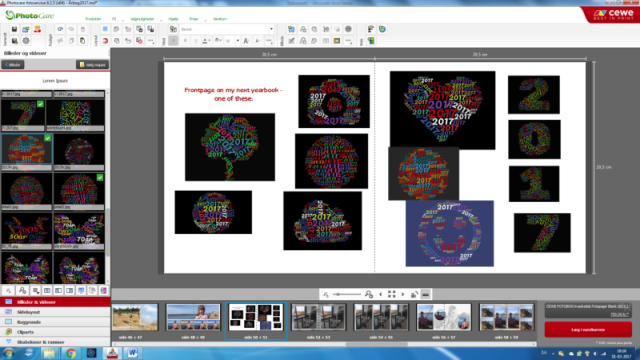Image resolution: width=640 pixels, height=360 pixels.
Task: Click the zoom-in magnifier by the slider
Action: pos(369,294)
